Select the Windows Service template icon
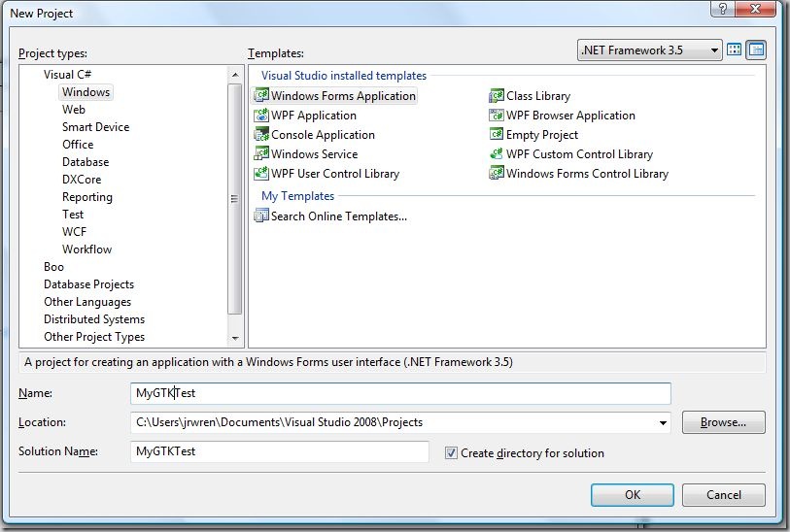 [261, 153]
